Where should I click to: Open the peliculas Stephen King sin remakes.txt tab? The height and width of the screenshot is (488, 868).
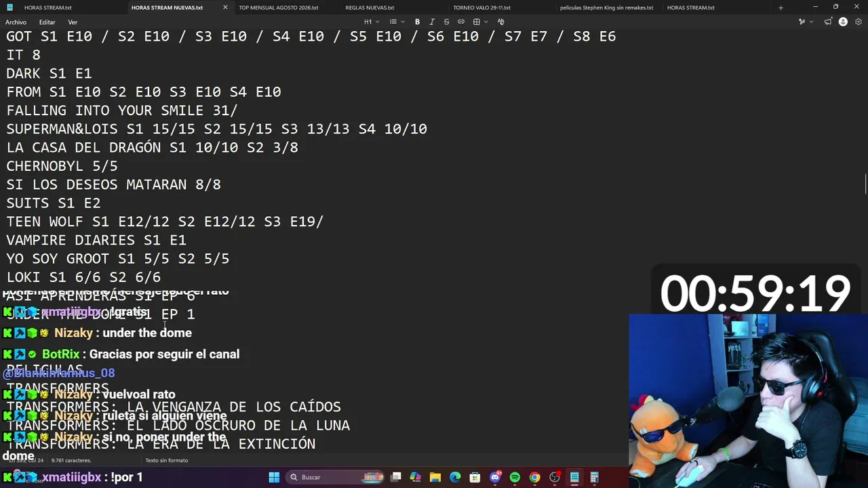pyautogui.click(x=606, y=7)
